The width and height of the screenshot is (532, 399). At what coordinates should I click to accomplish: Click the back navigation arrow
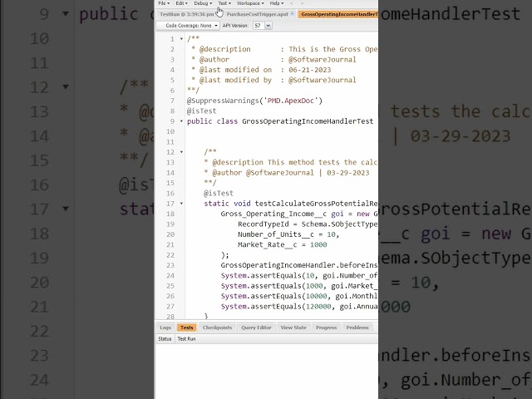tap(292, 3)
